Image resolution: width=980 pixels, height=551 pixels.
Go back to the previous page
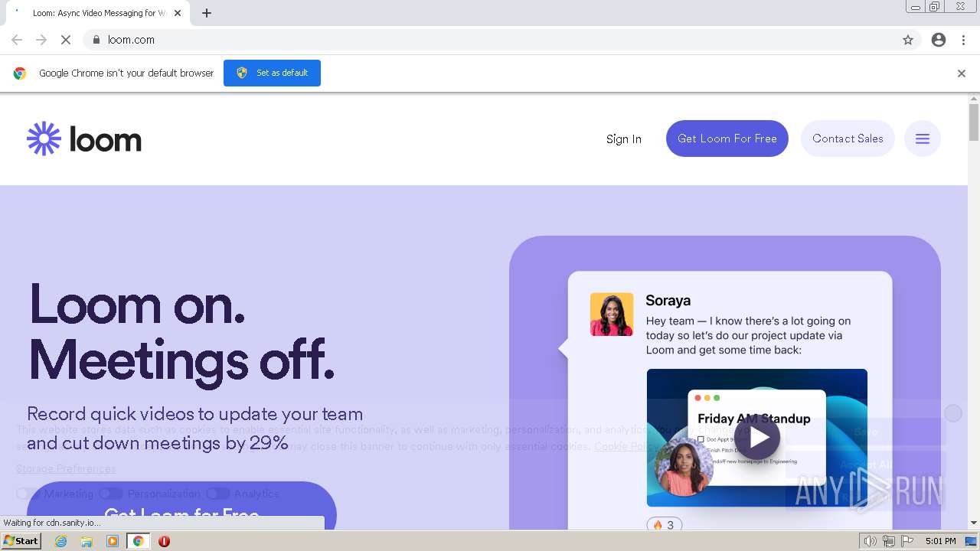(17, 40)
